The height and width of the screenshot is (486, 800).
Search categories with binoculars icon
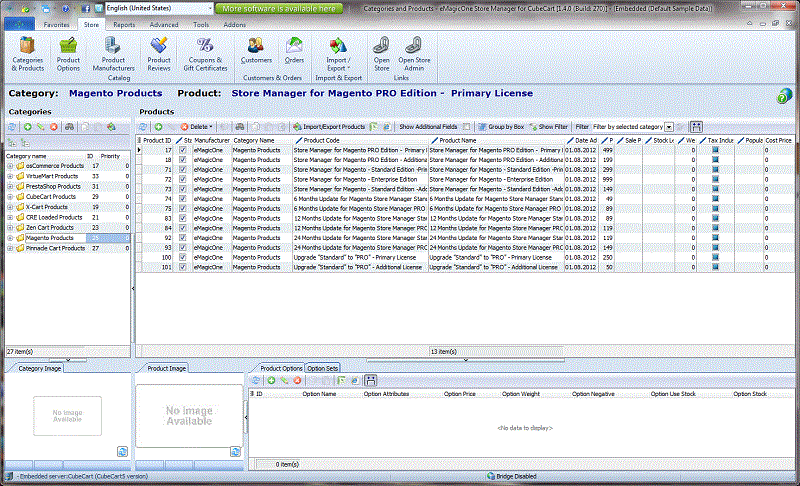coord(69,127)
